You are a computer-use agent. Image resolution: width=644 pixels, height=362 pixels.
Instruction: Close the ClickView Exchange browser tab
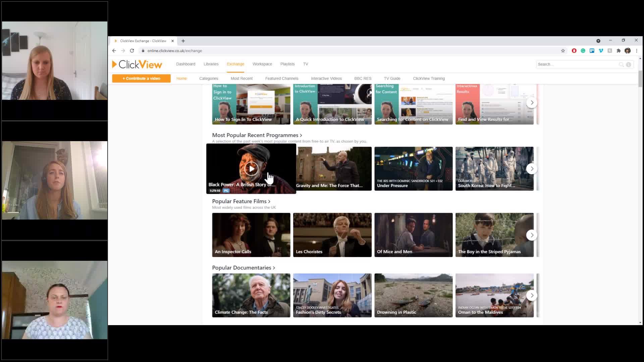[x=172, y=41]
